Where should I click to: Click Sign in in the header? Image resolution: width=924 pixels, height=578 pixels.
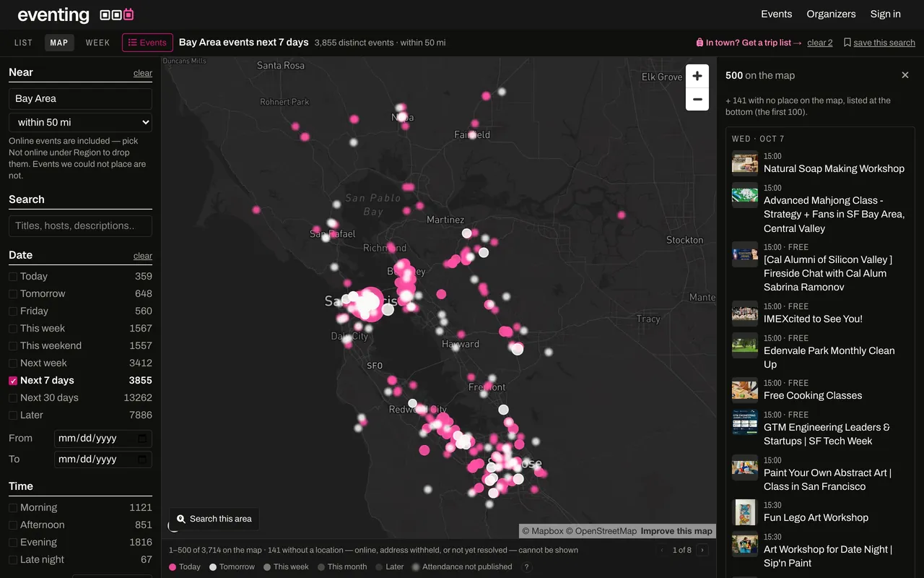tap(886, 14)
